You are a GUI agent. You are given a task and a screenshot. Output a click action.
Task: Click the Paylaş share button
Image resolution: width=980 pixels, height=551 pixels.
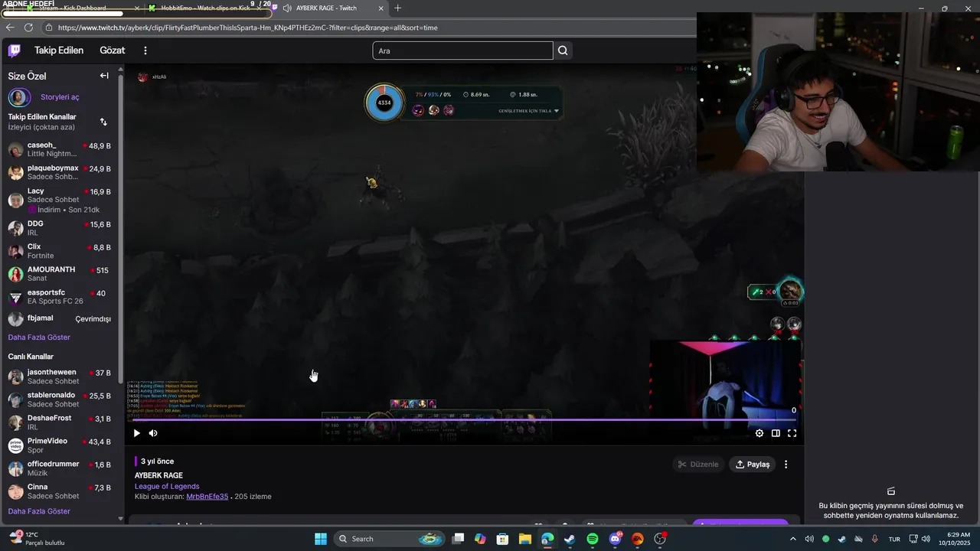(752, 465)
